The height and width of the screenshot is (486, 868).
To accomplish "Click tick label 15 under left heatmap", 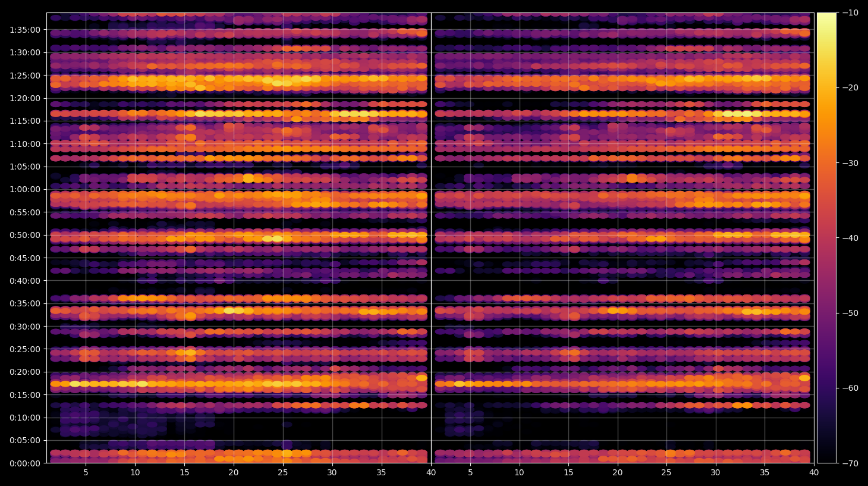I will (184, 473).
